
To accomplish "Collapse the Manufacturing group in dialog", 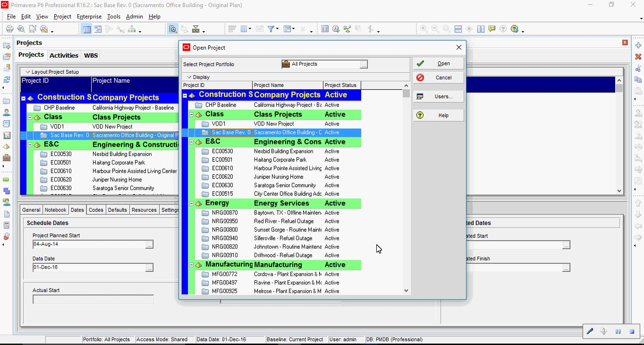I will 192,265.
